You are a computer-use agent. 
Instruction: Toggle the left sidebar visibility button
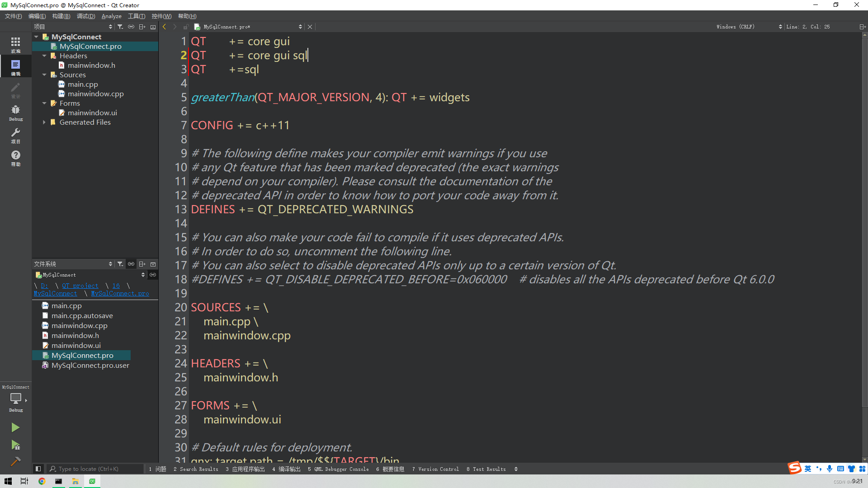[38, 469]
